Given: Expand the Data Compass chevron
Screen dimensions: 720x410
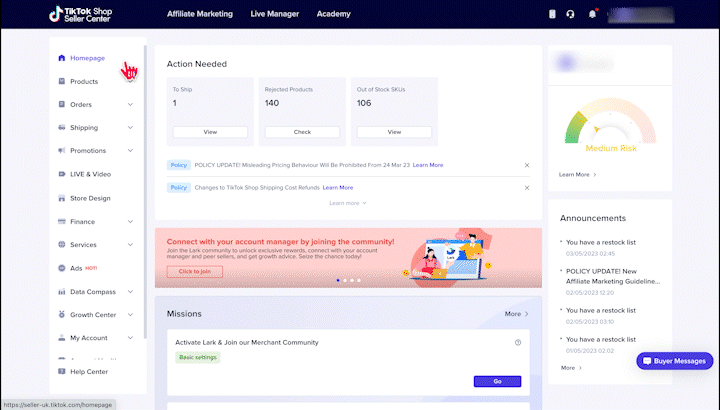Looking at the screenshot, I should point(130,291).
